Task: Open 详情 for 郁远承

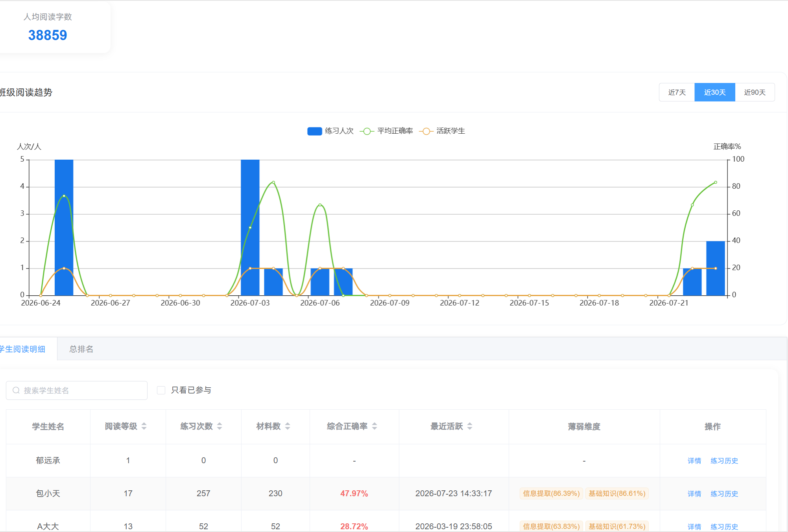Action: 694,461
